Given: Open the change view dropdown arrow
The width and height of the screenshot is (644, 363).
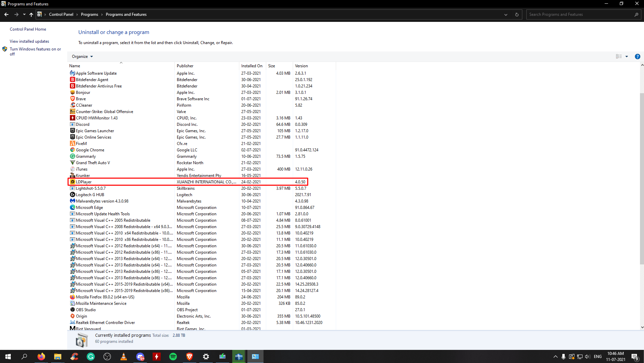Looking at the screenshot, I should [x=627, y=57].
